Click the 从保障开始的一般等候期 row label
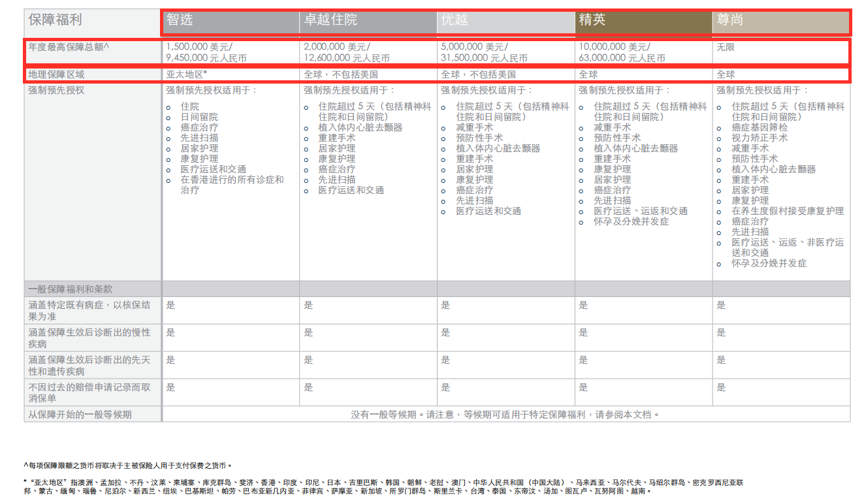Viewport: 866px width, 504px height. [x=80, y=415]
